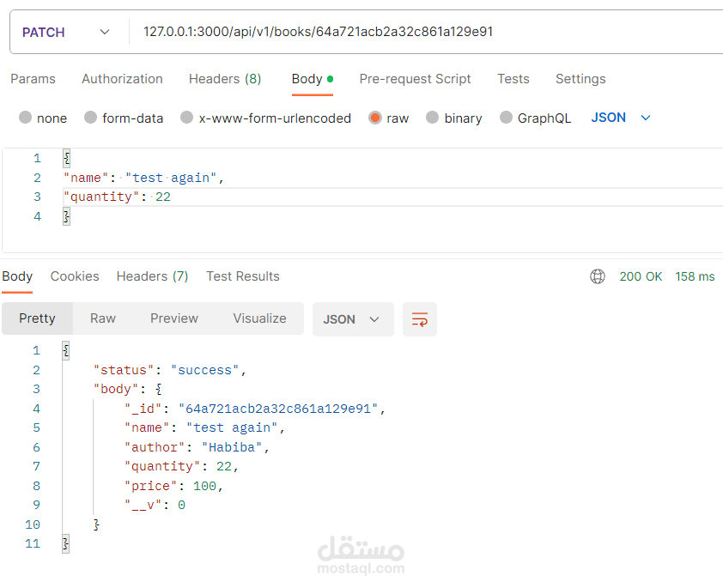Click the wrap lines icon in response toolbar
Image resolution: width=723 pixels, height=588 pixels.
pyautogui.click(x=420, y=319)
